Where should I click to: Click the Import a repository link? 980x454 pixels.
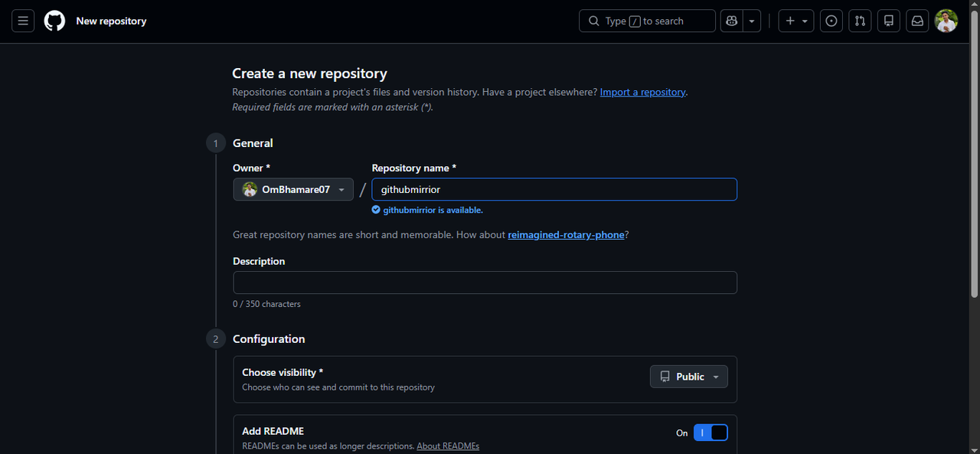coord(642,92)
